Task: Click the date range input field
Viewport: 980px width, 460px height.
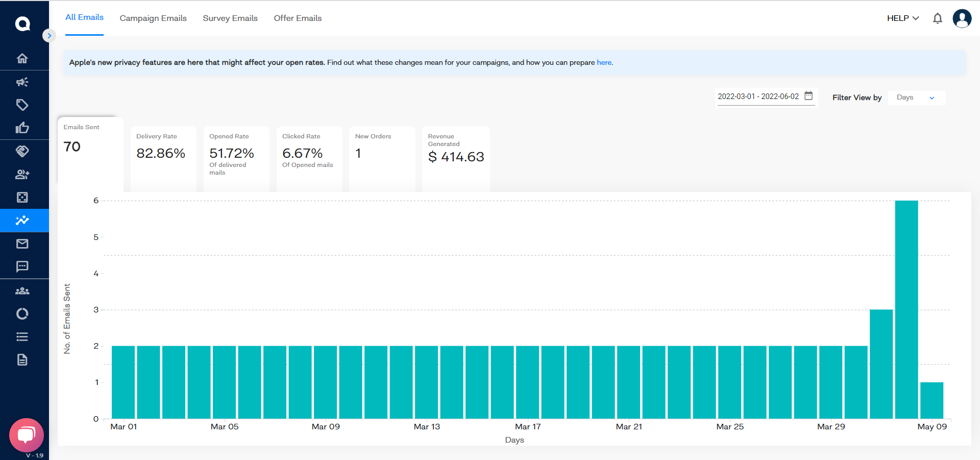Action: 766,96
